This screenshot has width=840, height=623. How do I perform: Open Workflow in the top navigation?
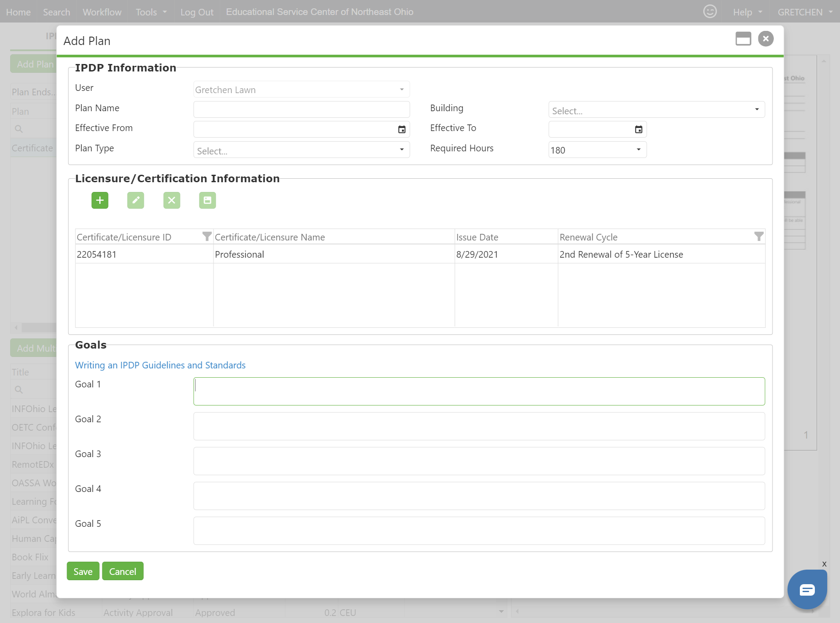pos(102,12)
